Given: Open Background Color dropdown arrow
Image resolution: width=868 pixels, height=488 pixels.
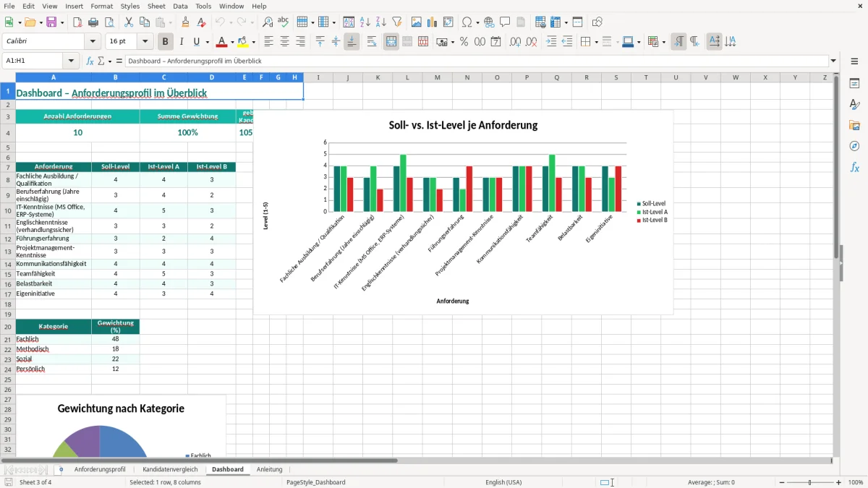Looking at the screenshot, I should (x=253, y=42).
